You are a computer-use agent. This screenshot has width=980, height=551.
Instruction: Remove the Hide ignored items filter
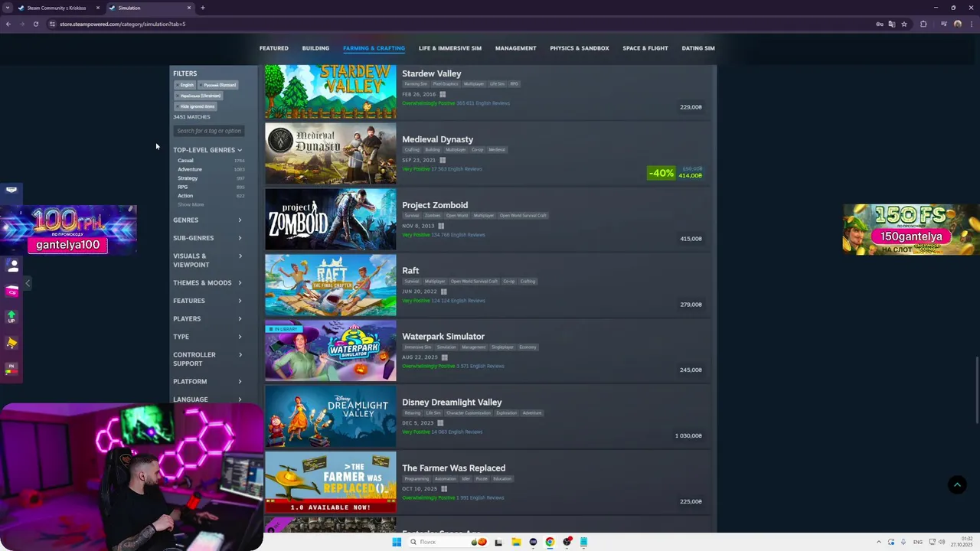(195, 106)
